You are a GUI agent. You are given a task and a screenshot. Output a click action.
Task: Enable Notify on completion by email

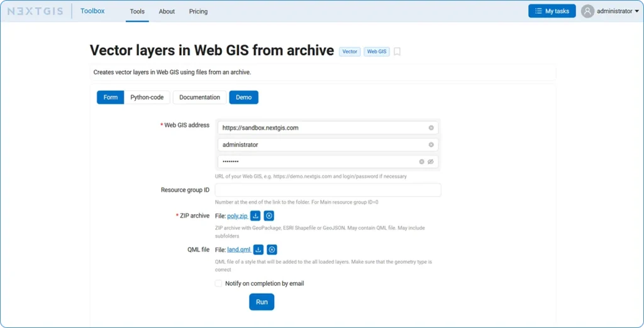pos(218,283)
